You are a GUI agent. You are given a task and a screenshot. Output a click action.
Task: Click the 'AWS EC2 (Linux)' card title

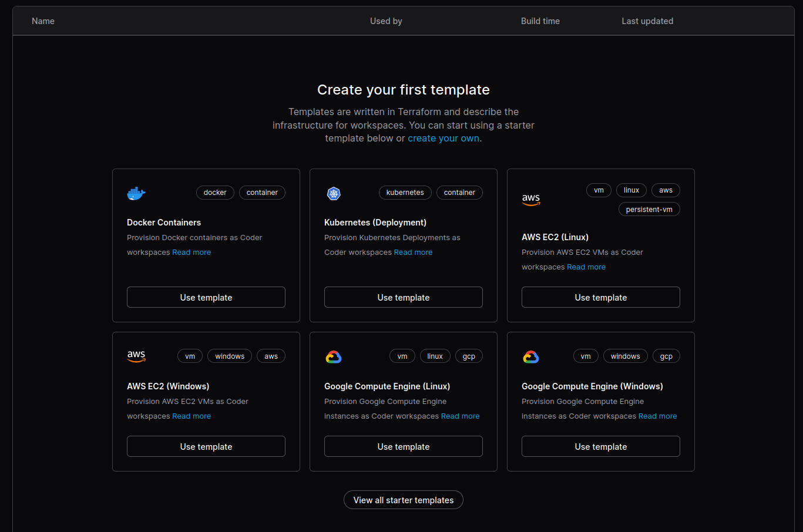pos(555,237)
